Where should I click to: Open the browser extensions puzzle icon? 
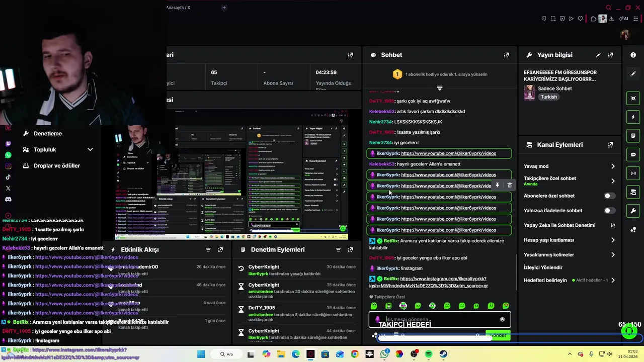pos(593,19)
